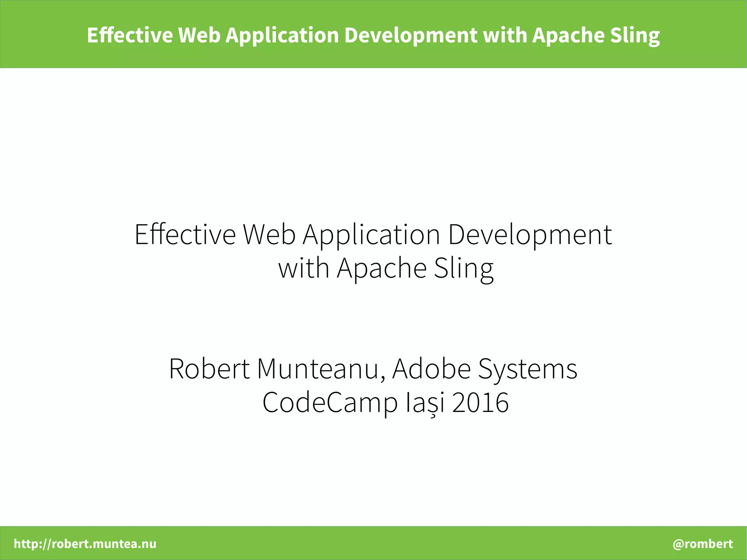The height and width of the screenshot is (560, 747).
Task: Click the word "Web" in the green header
Action: click(199, 35)
